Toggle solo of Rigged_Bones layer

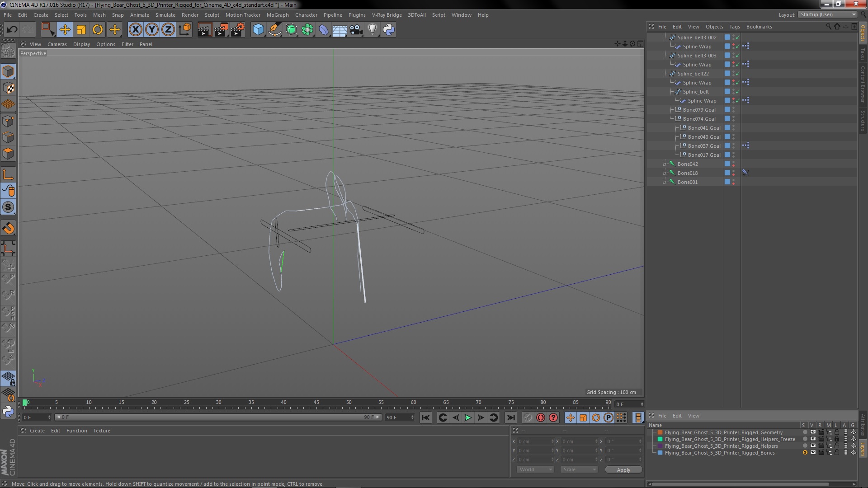(805, 453)
